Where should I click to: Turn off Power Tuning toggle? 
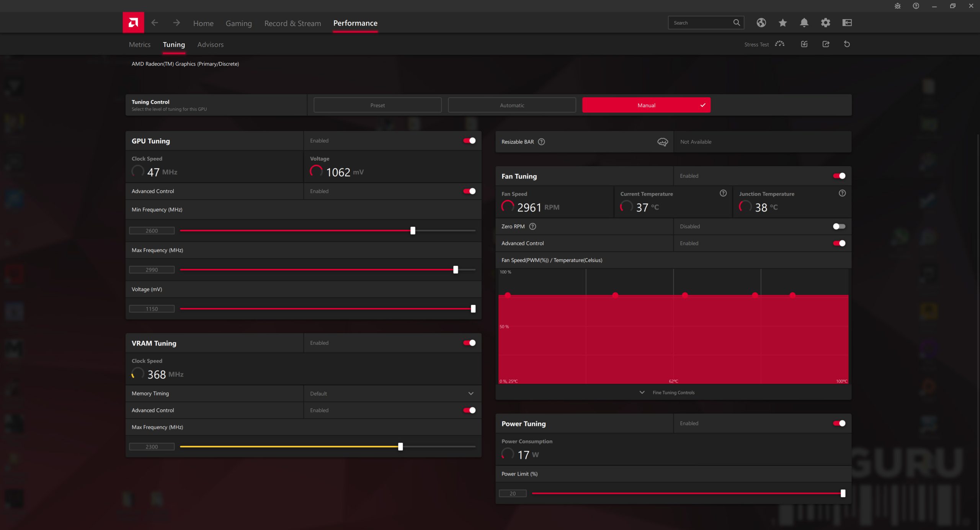click(839, 423)
